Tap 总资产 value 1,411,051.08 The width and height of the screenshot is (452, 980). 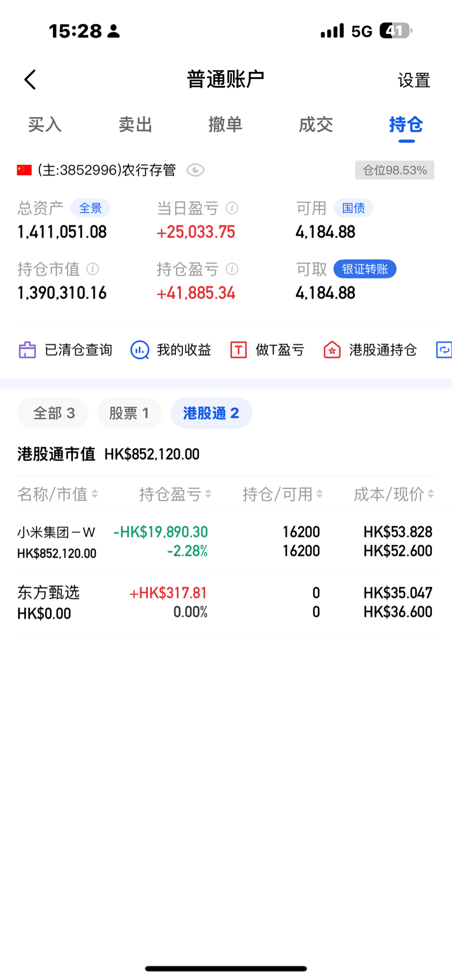[62, 232]
